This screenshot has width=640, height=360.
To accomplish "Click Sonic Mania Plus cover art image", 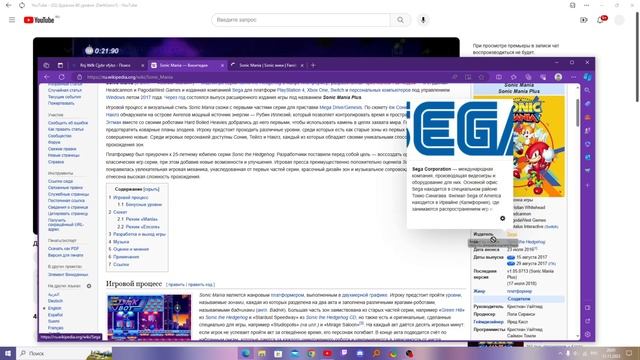I will (539, 146).
